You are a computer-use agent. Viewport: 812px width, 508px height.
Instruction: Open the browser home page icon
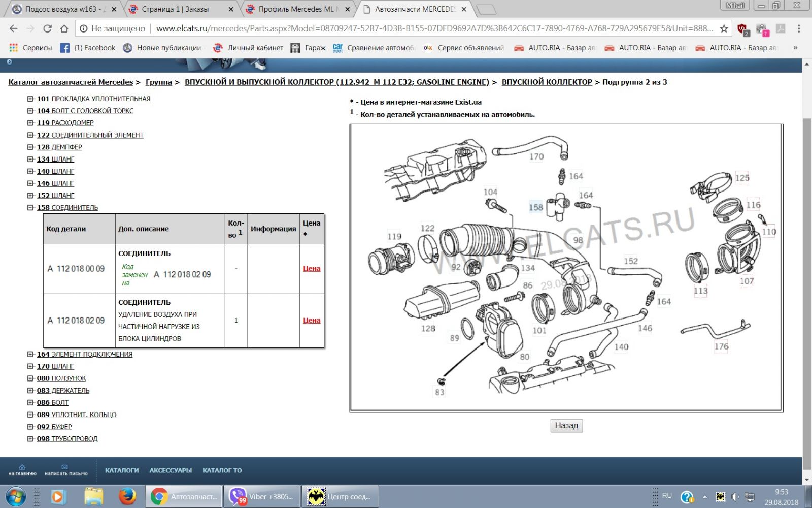[x=64, y=28]
